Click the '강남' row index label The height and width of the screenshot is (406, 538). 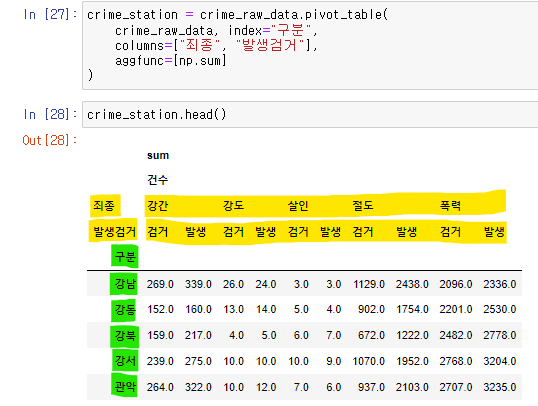click(x=125, y=284)
